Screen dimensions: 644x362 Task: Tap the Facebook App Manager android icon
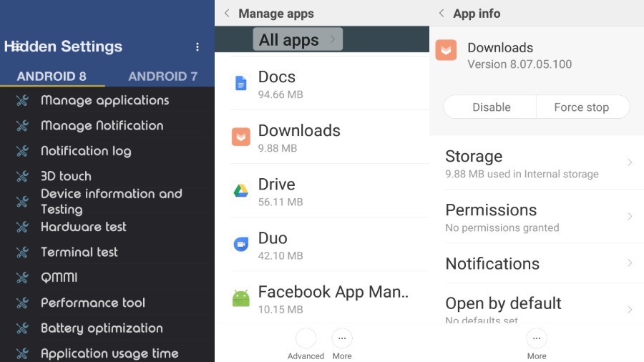(x=241, y=298)
